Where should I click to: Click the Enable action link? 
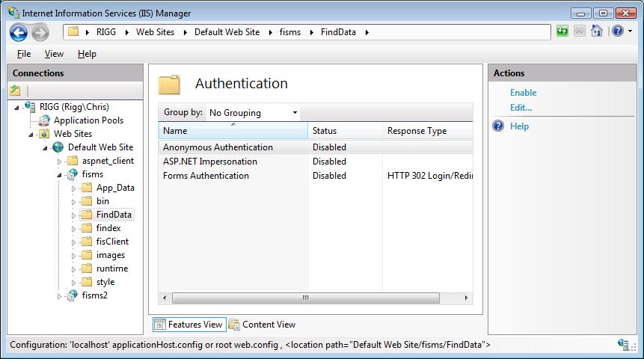tap(524, 93)
